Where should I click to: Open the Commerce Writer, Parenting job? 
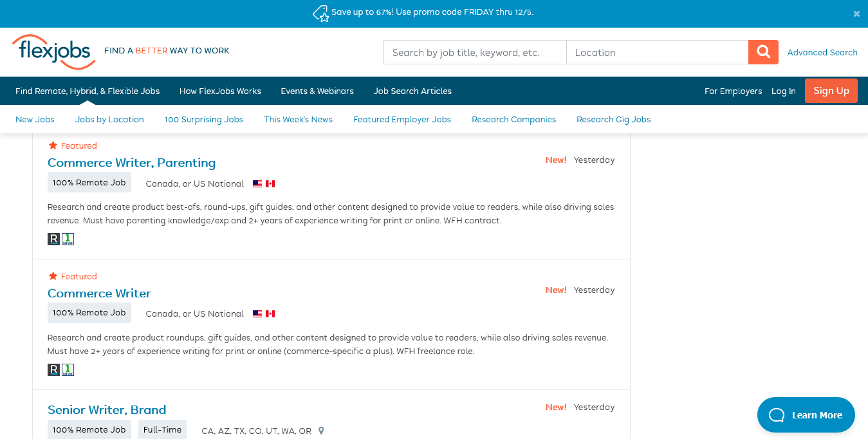pyautogui.click(x=131, y=163)
